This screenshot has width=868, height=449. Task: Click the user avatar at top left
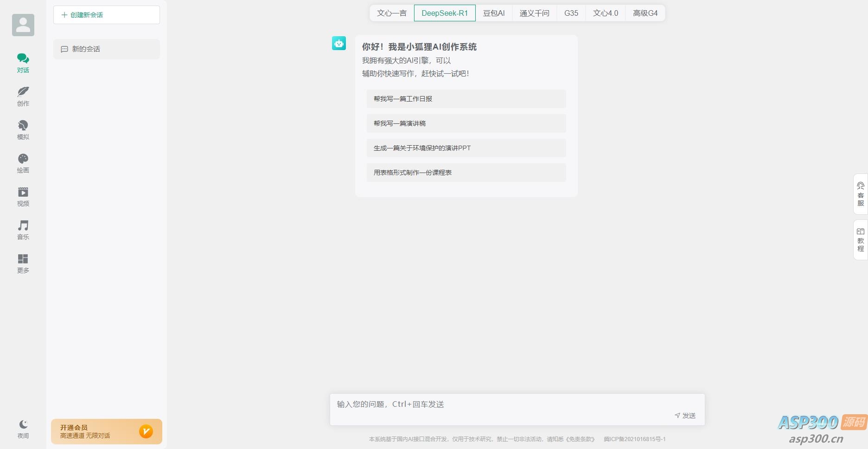click(23, 25)
